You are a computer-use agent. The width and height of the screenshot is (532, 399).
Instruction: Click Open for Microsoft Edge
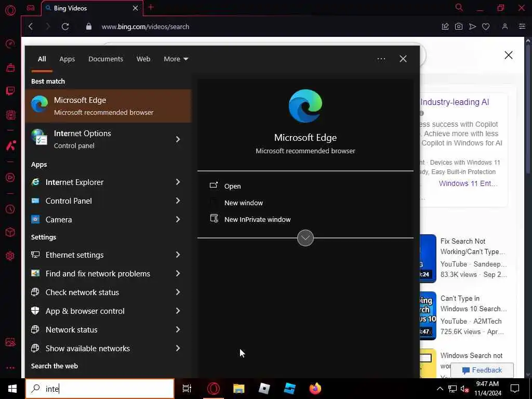[232, 187]
